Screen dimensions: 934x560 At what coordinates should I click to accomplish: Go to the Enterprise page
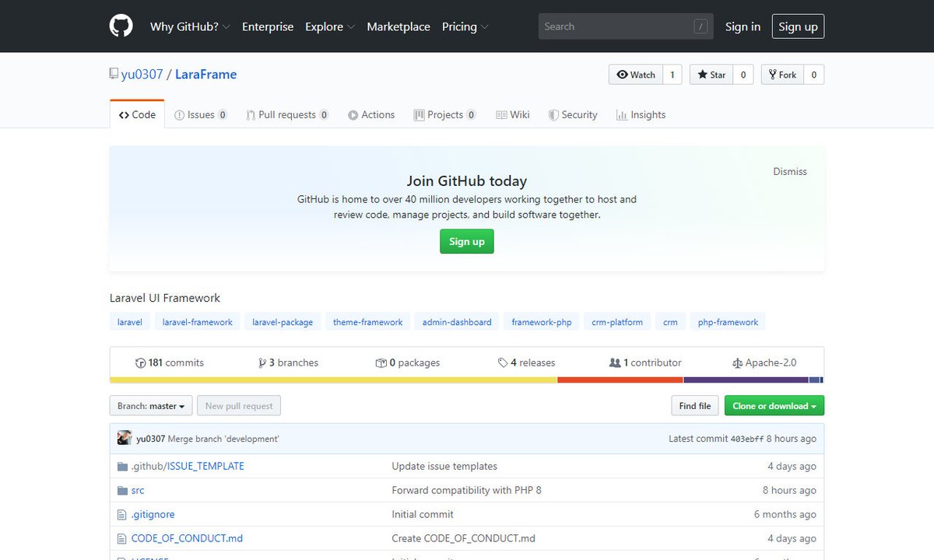pyautogui.click(x=268, y=26)
